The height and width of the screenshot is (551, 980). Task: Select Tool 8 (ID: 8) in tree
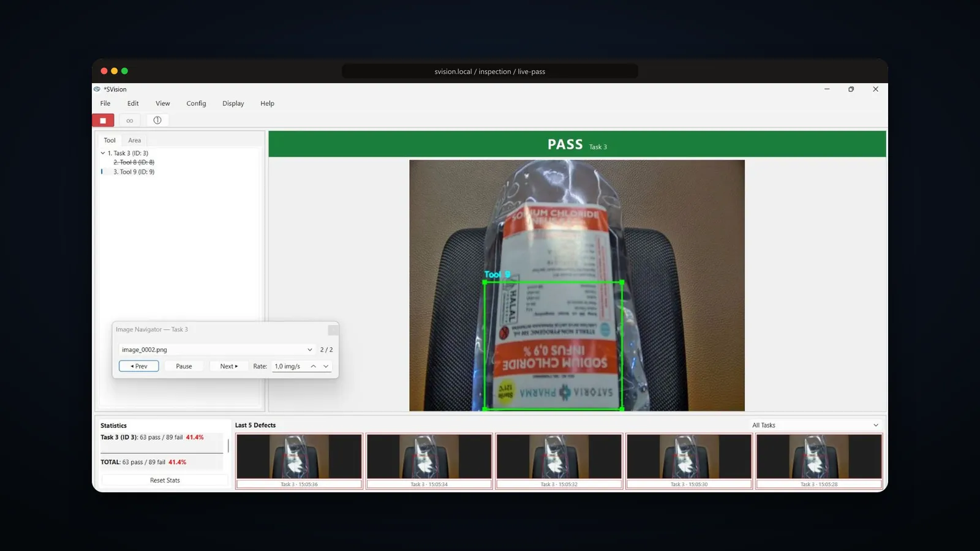[x=134, y=162]
